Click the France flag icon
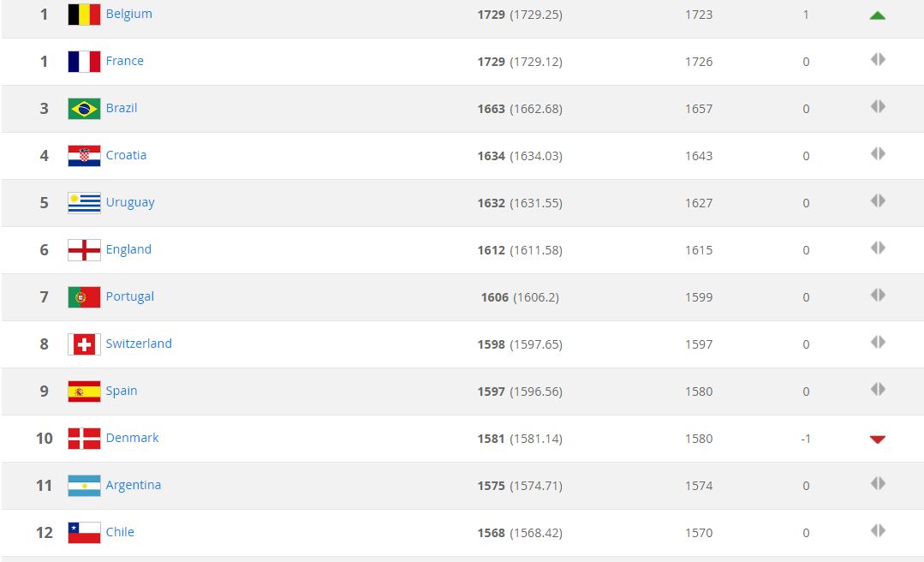This screenshot has height=562, width=924. [84, 62]
